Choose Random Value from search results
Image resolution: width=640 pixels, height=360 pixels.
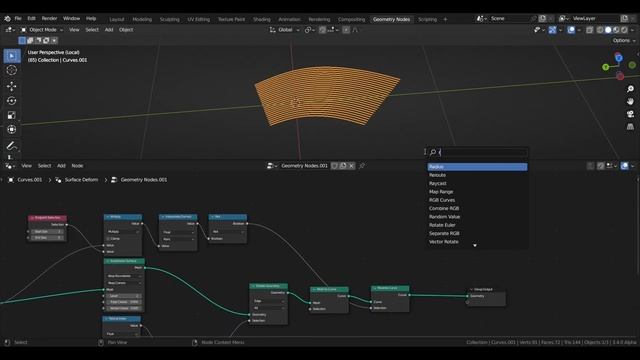(477, 217)
